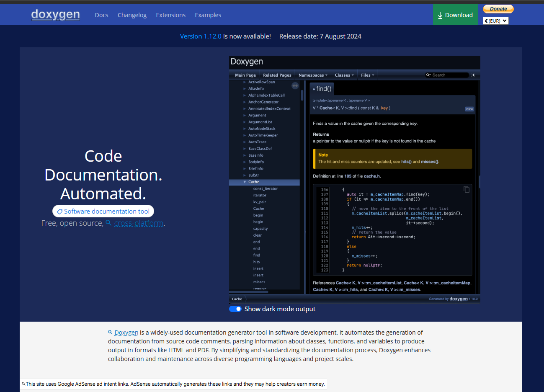This screenshot has height=392, width=544.
Task: Open Files dropdown in the preview
Action: tap(367, 75)
